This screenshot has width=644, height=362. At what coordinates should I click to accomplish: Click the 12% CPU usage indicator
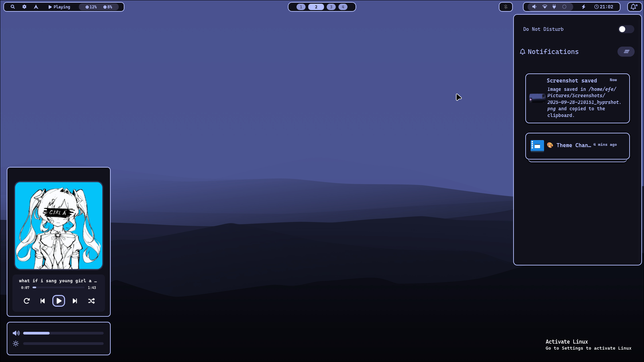click(x=91, y=7)
